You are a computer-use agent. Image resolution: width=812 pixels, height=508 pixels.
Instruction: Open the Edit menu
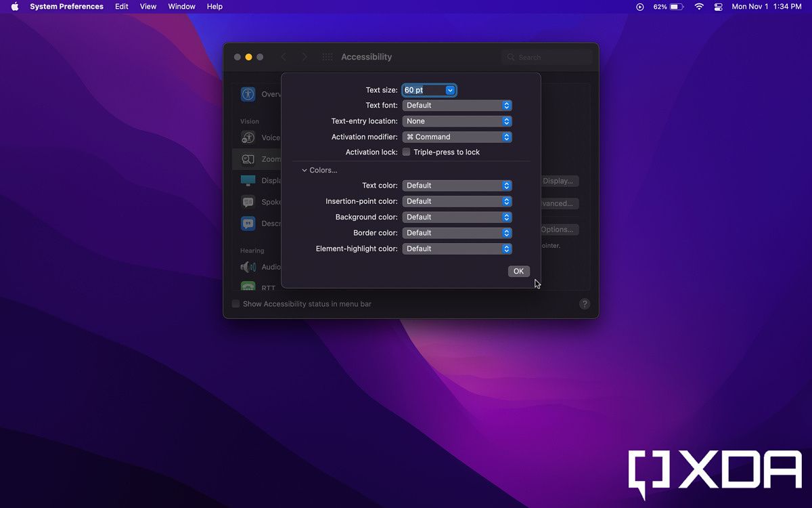pos(122,7)
